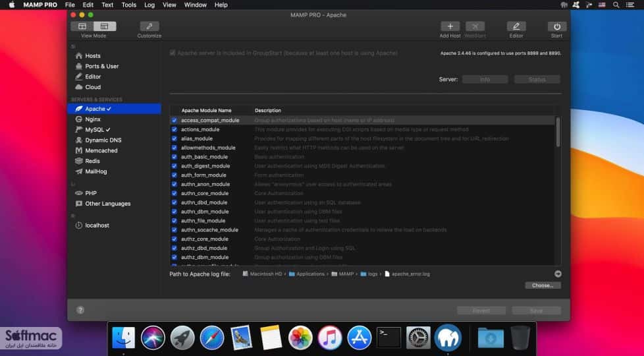Viewport: 644px width, 356px height.
Task: Open the Edit menu
Action: tap(88, 5)
